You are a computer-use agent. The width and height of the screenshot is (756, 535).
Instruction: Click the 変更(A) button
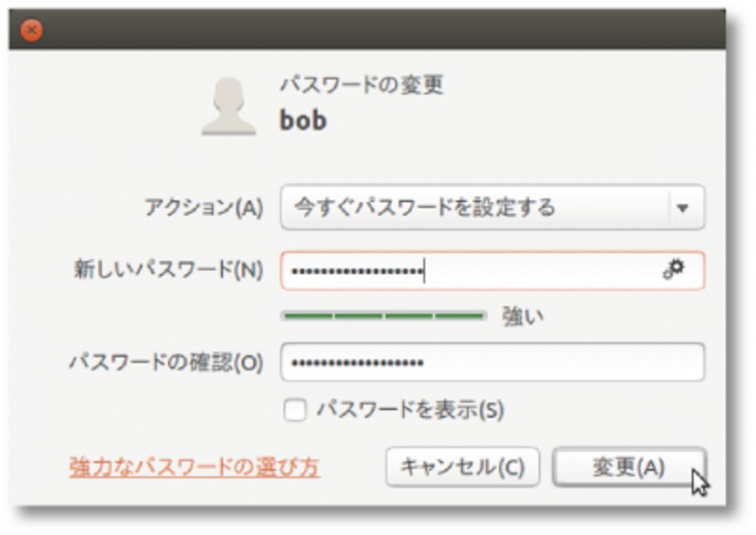pos(628,467)
